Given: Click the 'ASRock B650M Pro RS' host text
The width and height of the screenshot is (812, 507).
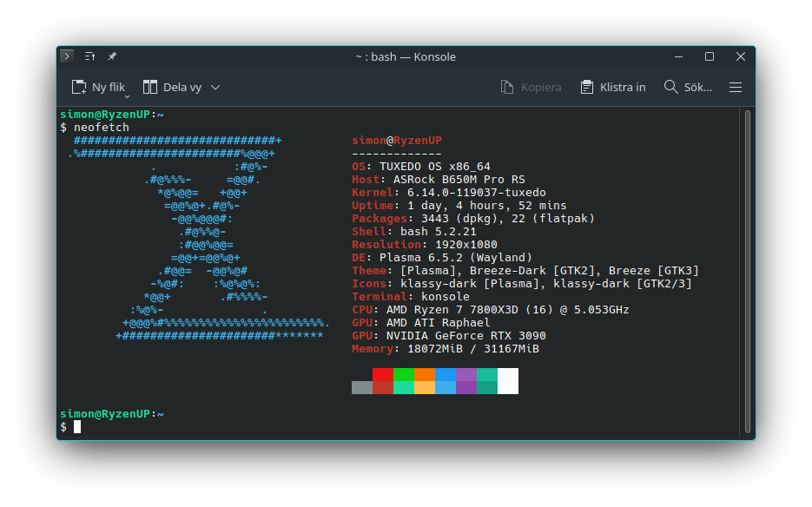Looking at the screenshot, I should (x=459, y=179).
